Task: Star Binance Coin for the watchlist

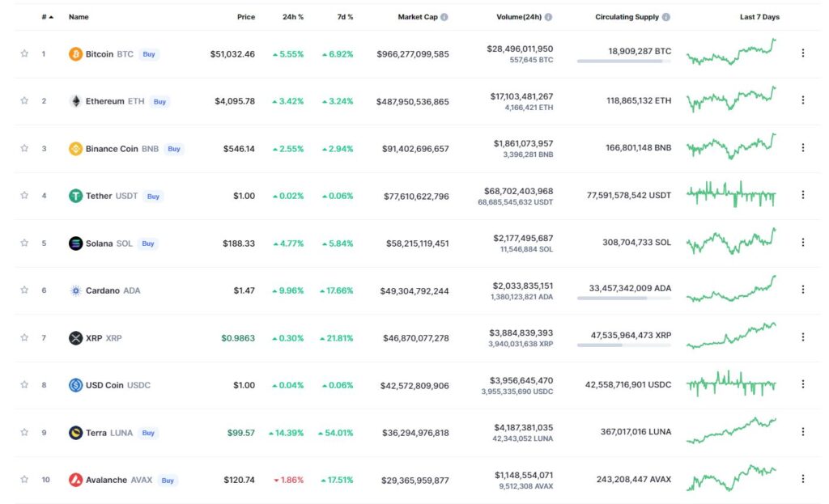Action: (x=24, y=148)
